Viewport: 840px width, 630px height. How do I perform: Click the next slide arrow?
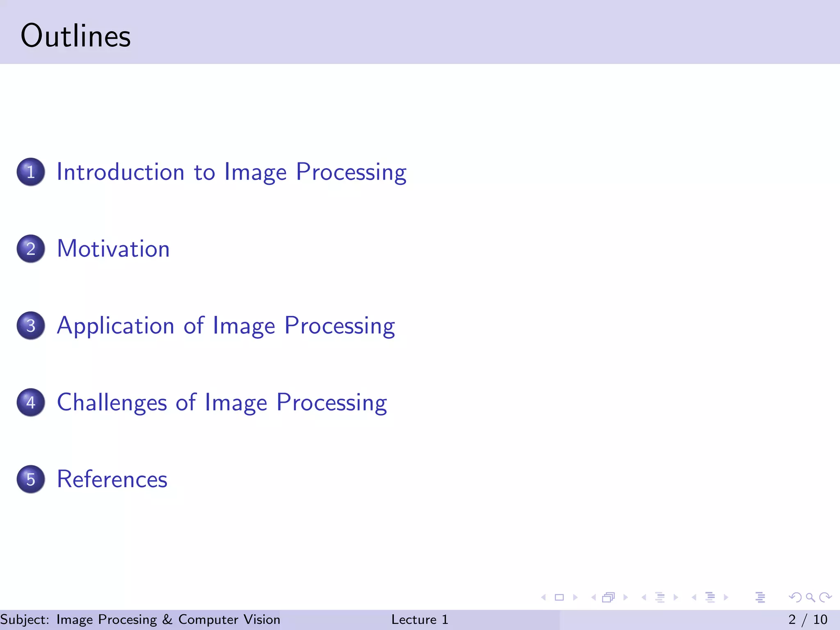tap(575, 598)
